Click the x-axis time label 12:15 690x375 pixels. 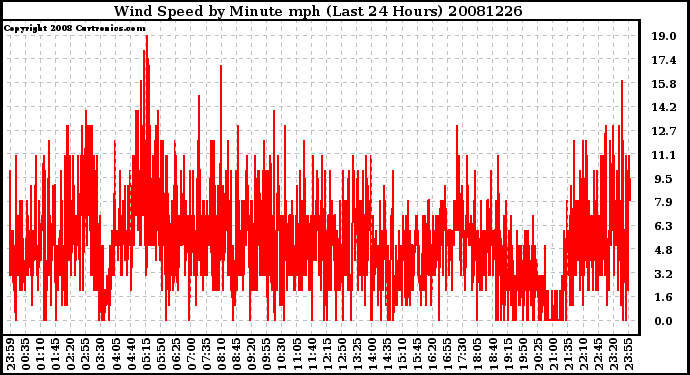click(327, 355)
